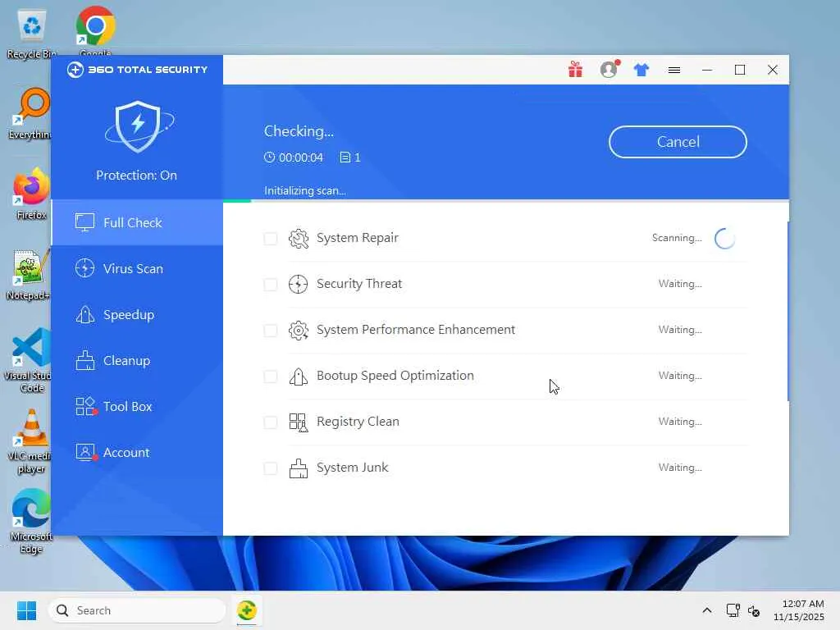Click the gift box icon in title bar
This screenshot has width=840, height=630.
[575, 70]
